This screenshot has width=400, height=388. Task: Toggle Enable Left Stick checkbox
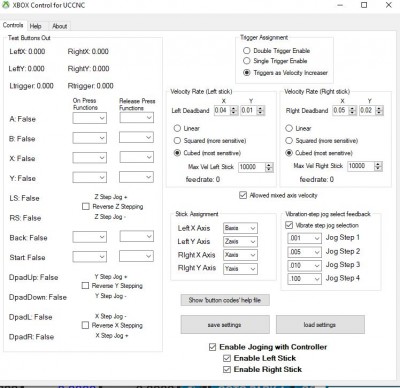227,358
